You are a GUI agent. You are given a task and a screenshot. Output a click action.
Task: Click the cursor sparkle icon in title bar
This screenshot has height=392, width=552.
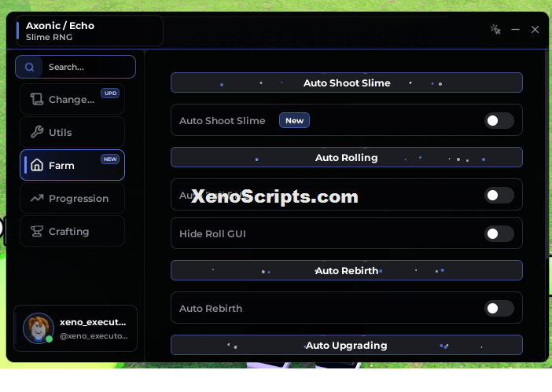pos(495,30)
